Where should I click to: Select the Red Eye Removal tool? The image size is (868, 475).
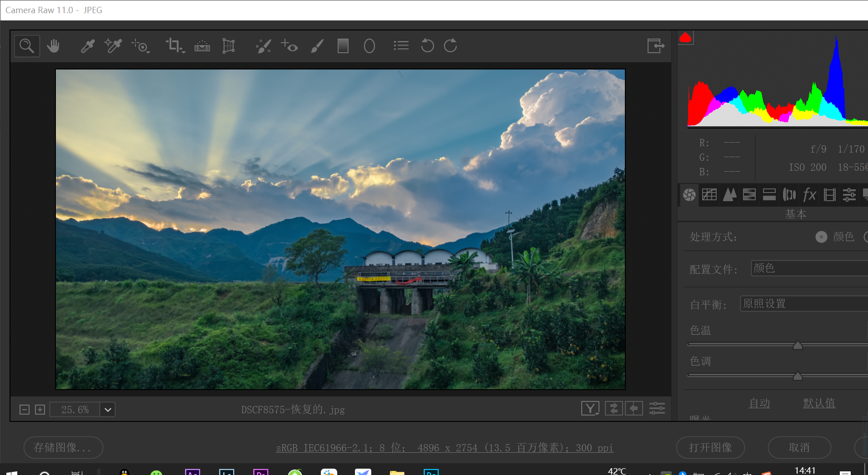click(x=289, y=45)
